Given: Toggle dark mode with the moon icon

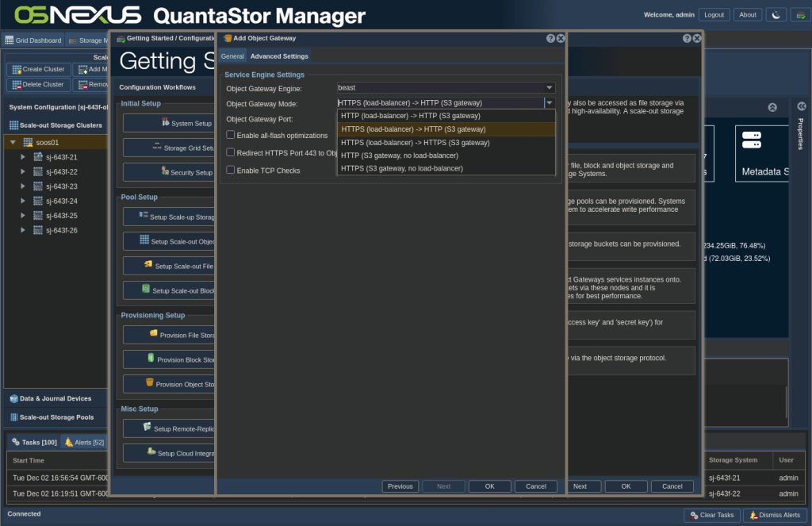Looking at the screenshot, I should 776,15.
